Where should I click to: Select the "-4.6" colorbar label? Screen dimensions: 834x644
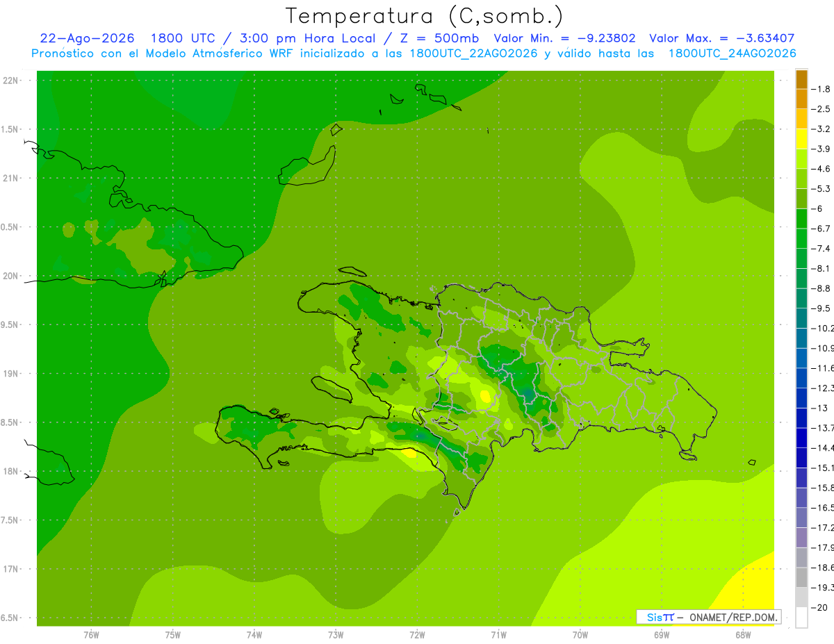point(821,169)
